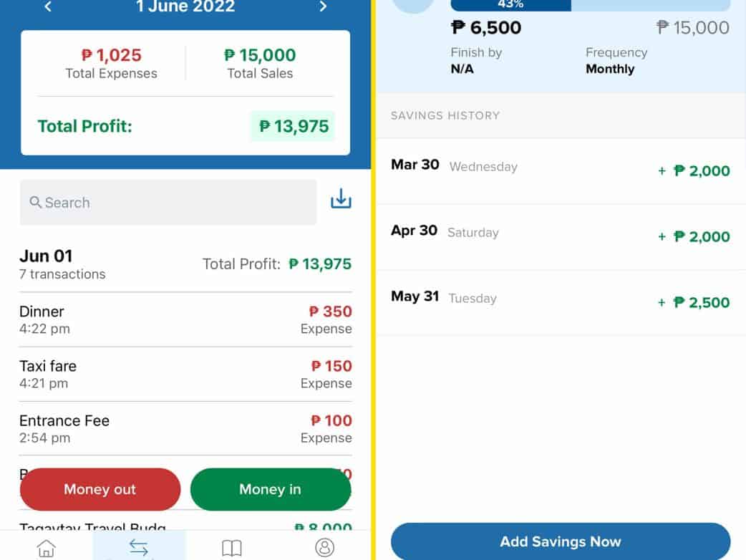Viewport: 746px width, 560px height.
Task: Select the Mar 30 savings entry
Action: coord(560,170)
